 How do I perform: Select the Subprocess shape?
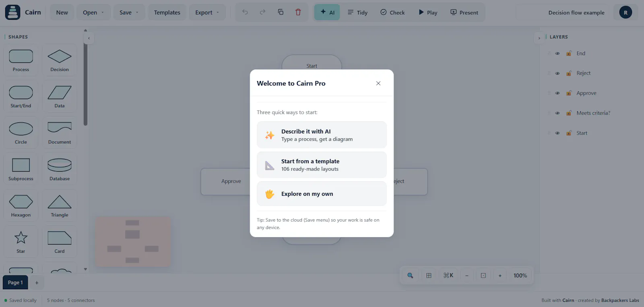pos(21,169)
